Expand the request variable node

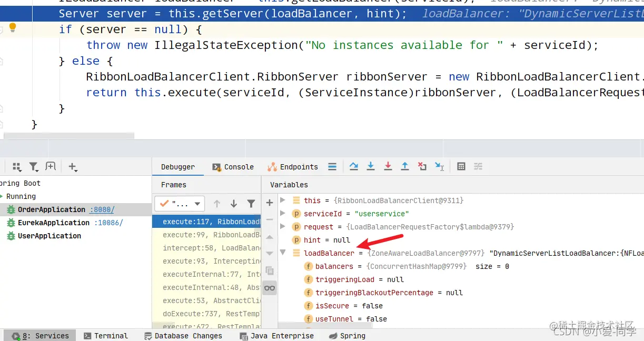pos(283,226)
